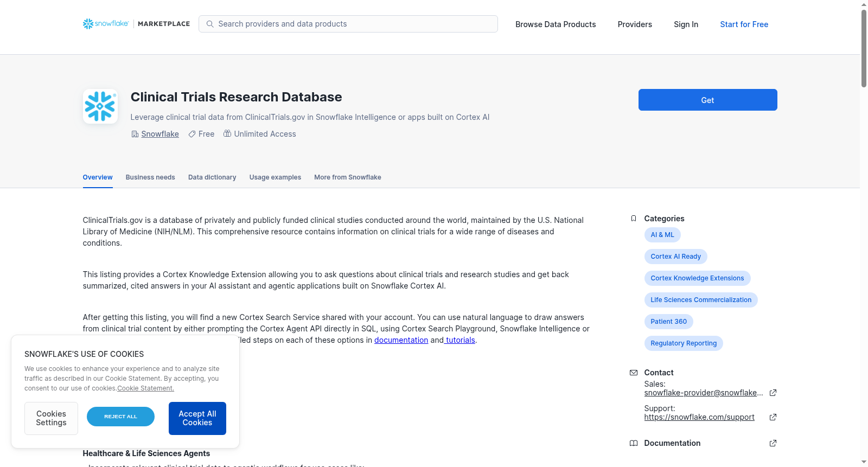This screenshot has height=467, width=868.
Task: Switch to the Overview tab
Action: click(x=98, y=177)
